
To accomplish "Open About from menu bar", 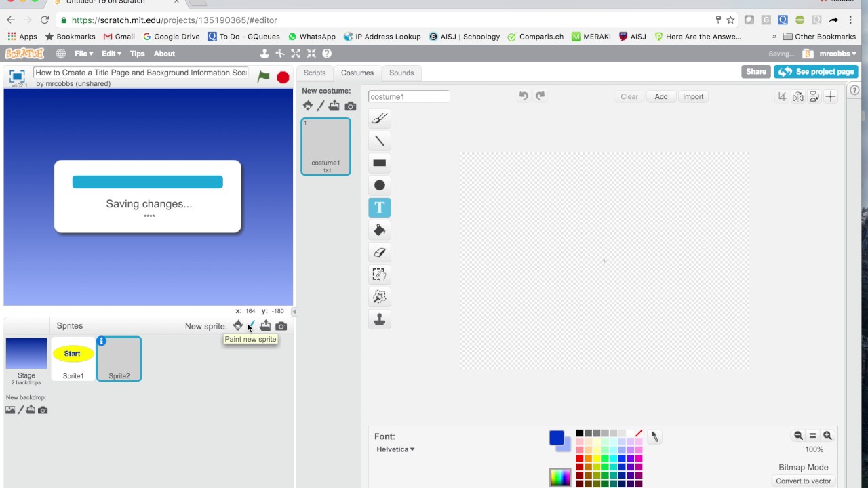I will click(x=164, y=54).
